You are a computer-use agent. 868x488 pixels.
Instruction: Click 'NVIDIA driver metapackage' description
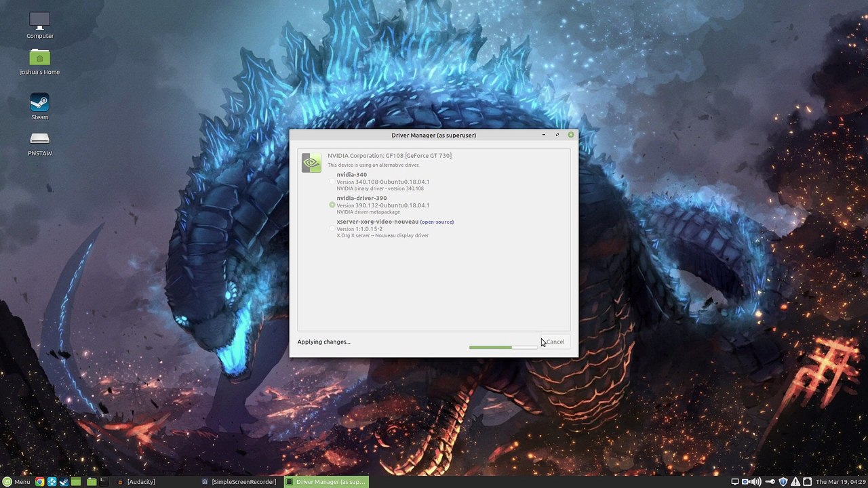pos(368,212)
